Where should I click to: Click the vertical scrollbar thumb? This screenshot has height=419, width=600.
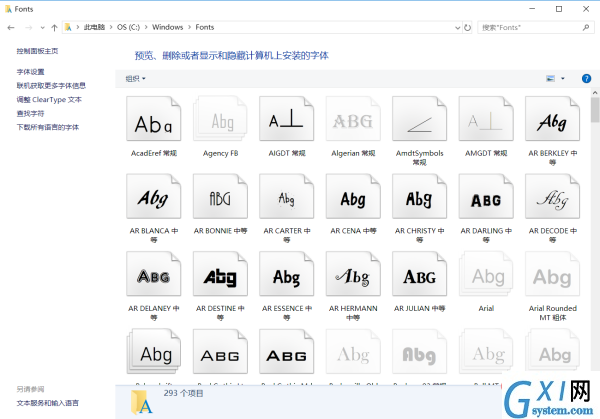tap(595, 110)
